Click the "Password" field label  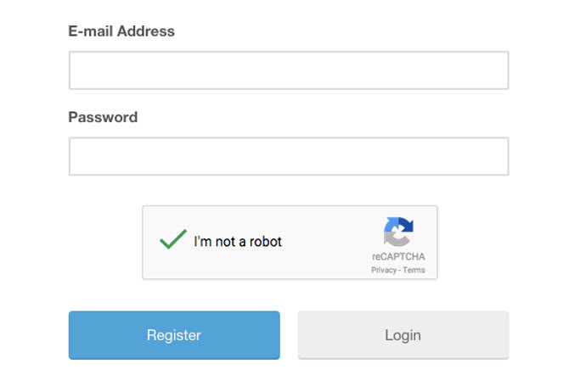click(103, 117)
